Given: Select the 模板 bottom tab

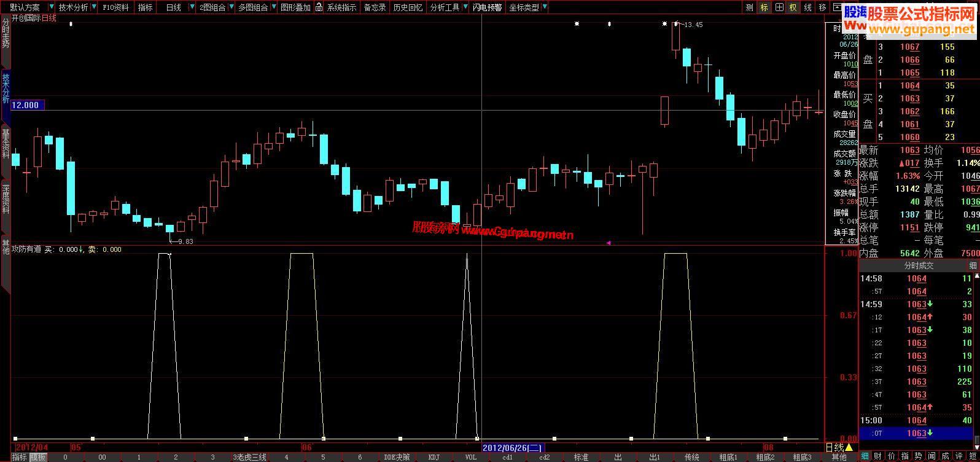Looking at the screenshot, I should click(x=38, y=457).
